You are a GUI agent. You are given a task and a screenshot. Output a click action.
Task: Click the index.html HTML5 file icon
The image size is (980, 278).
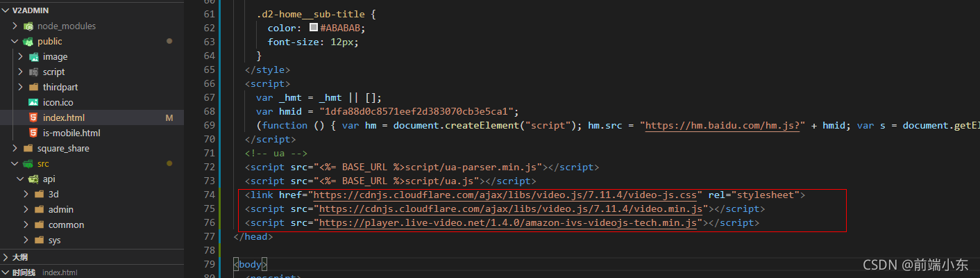(x=33, y=117)
